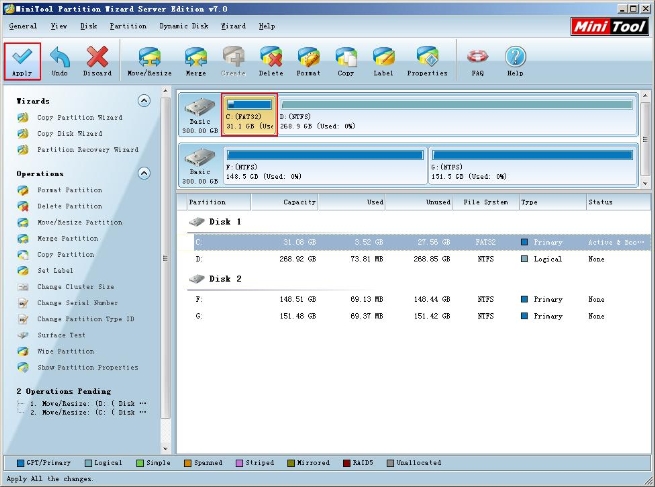Sort by Capacity column header
Screen dimensions: 655x487
coord(284,202)
